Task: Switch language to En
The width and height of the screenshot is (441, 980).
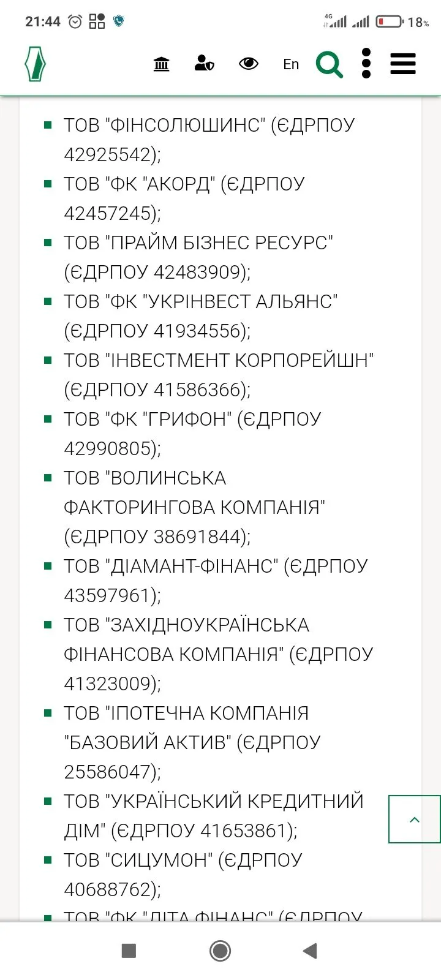Action: click(x=291, y=64)
